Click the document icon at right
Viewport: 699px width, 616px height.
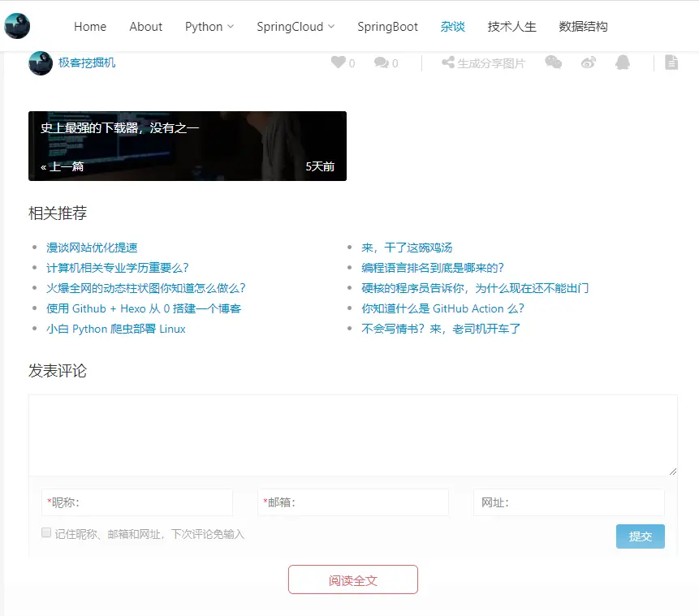[671, 62]
